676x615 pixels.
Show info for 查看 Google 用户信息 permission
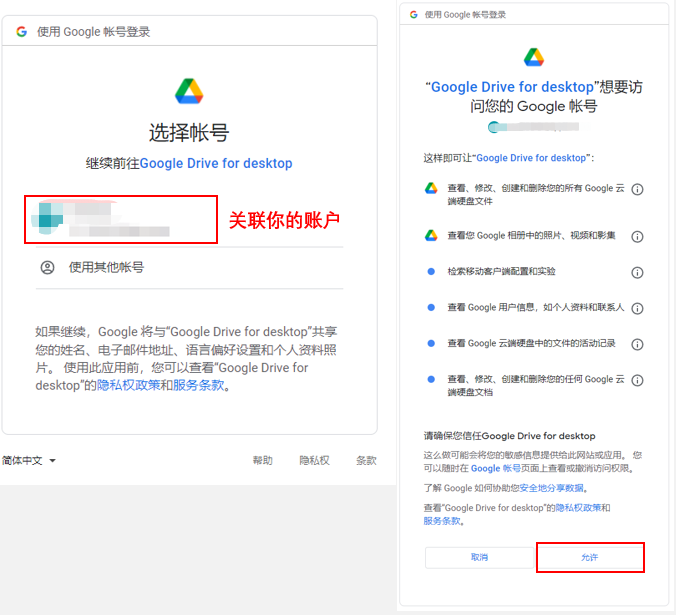(637, 308)
